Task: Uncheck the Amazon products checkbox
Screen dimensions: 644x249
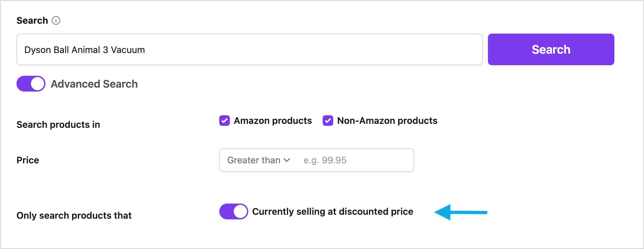Action: [225, 121]
